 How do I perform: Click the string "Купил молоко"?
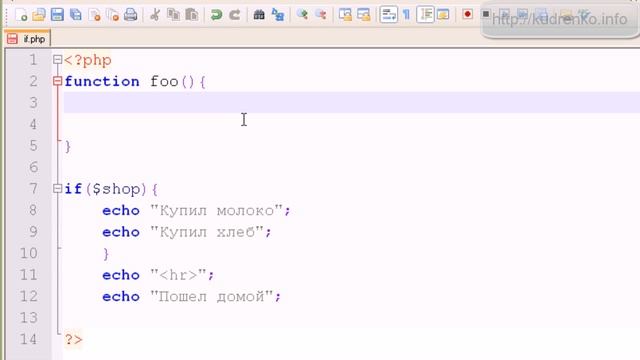point(217,211)
